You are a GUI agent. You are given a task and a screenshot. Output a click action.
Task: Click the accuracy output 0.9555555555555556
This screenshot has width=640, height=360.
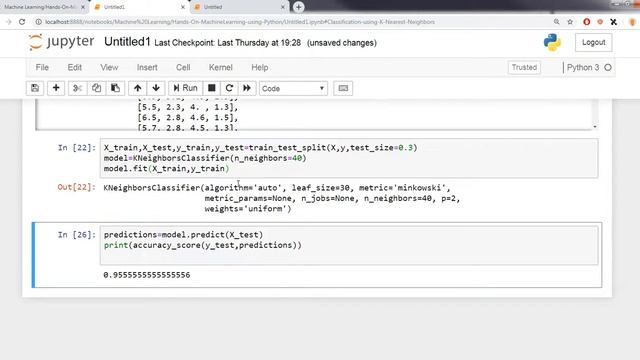pos(147,275)
